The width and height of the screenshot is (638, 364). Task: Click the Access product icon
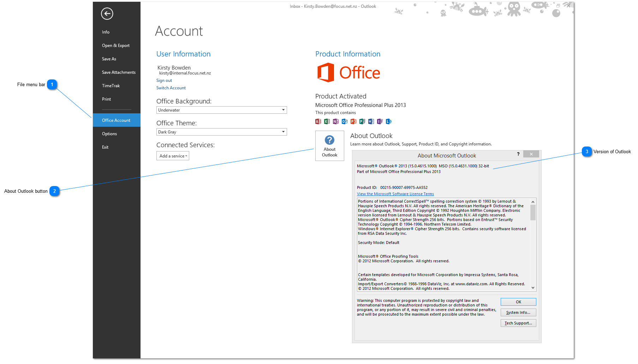(x=318, y=121)
